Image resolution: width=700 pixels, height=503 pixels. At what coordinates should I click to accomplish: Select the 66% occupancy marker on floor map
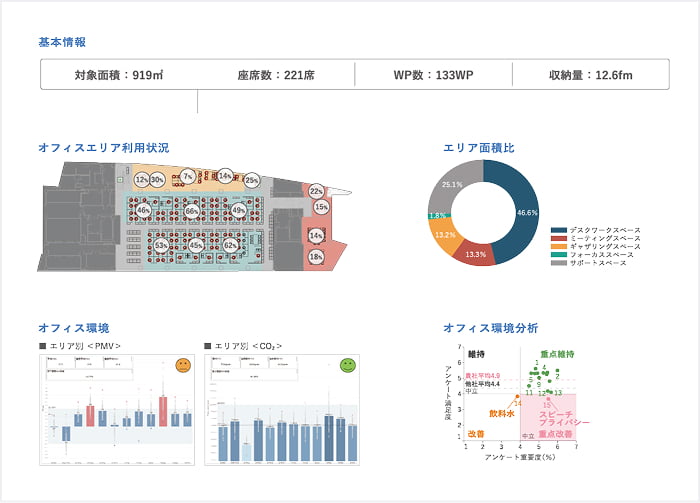click(x=191, y=212)
